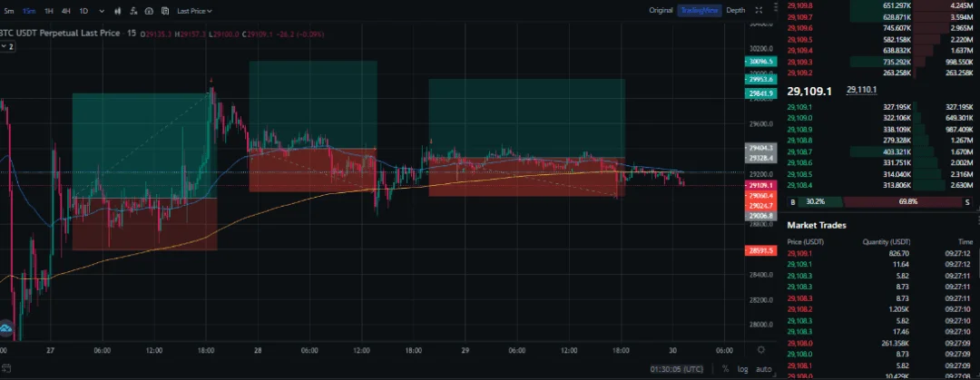Select ask price 29,109.4 in order book
Screen dimensions: 980x380
coord(799,51)
